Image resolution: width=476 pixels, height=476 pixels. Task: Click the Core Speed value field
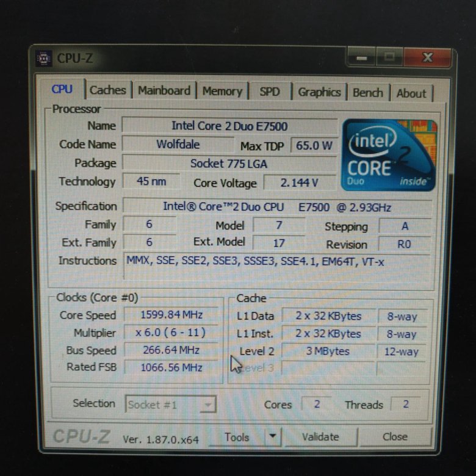[x=171, y=315]
